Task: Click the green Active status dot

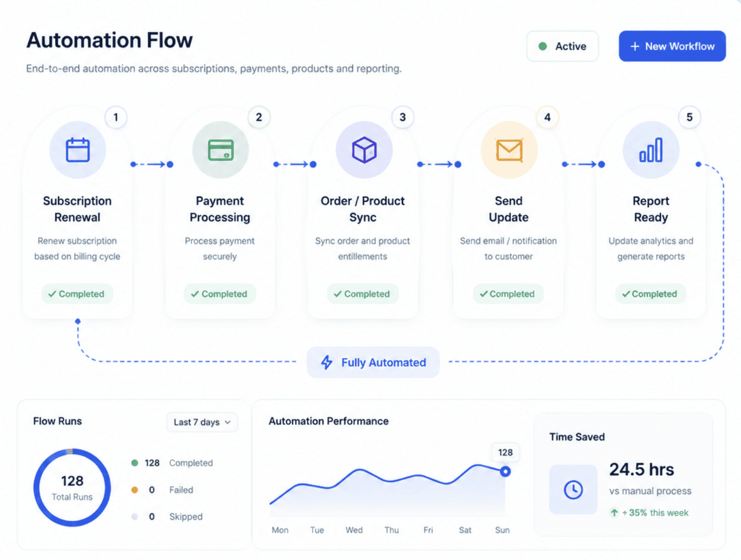Action: click(x=543, y=46)
